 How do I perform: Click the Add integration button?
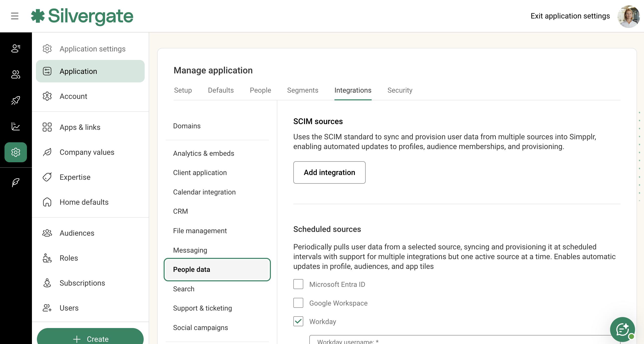pos(329,172)
